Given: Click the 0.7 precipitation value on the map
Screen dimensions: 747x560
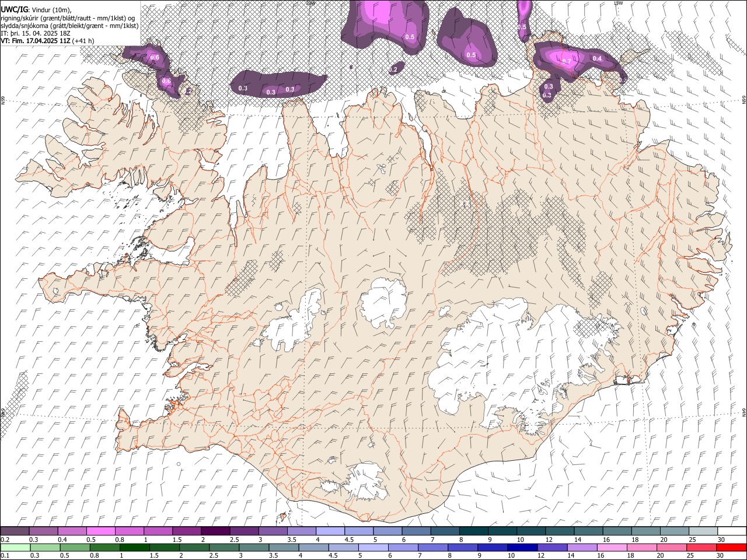Looking at the screenshot, I should point(567,61).
